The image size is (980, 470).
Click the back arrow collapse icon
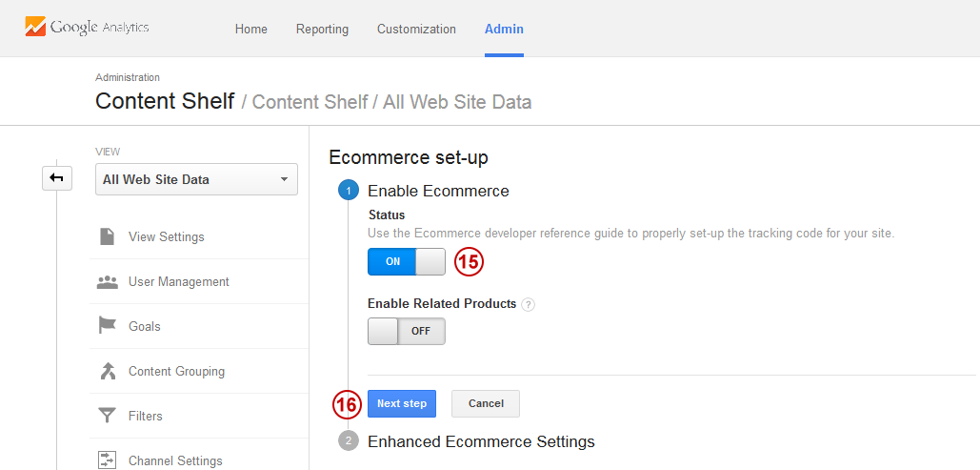coord(57,178)
